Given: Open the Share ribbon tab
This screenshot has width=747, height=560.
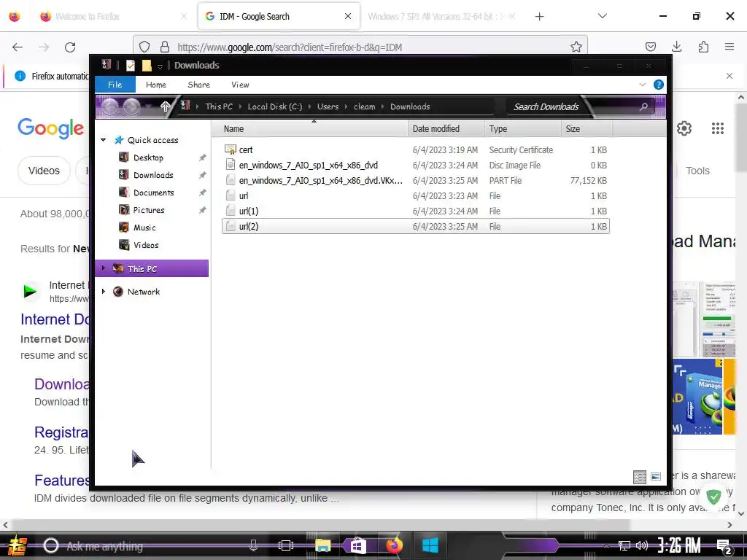Looking at the screenshot, I should click(198, 85).
